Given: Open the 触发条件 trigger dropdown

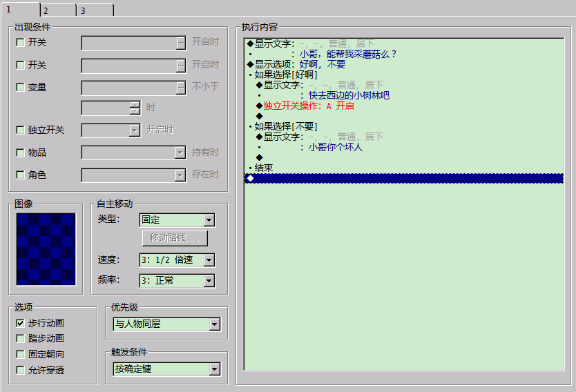Looking at the screenshot, I should 215,369.
